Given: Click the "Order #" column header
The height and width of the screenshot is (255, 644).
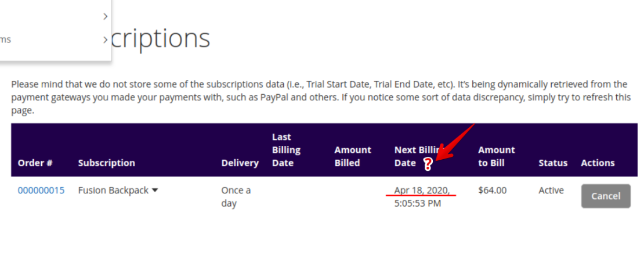Looking at the screenshot, I should click(x=35, y=163).
